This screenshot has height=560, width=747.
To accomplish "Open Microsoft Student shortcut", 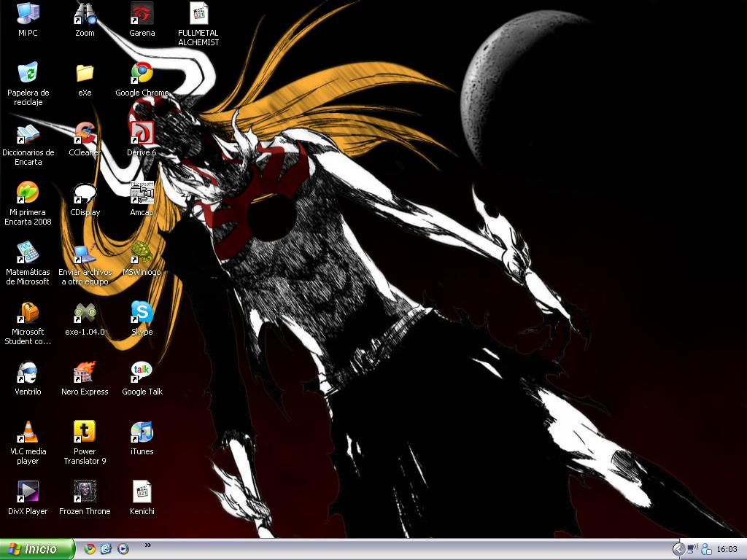I will click(x=28, y=312).
